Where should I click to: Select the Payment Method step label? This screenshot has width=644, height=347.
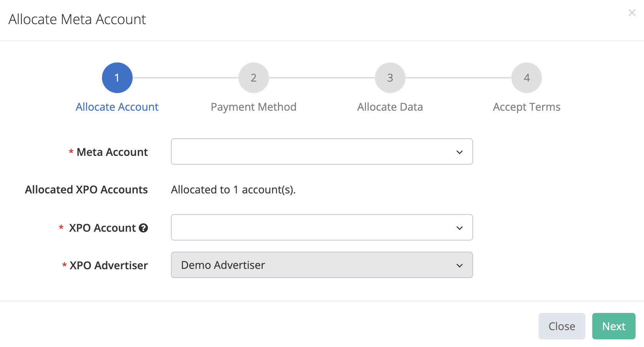pos(253,107)
